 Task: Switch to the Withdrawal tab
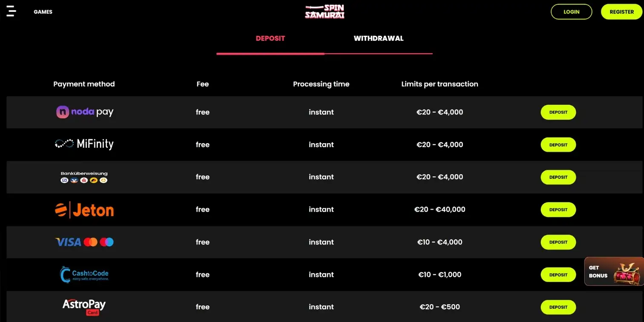[378, 38]
